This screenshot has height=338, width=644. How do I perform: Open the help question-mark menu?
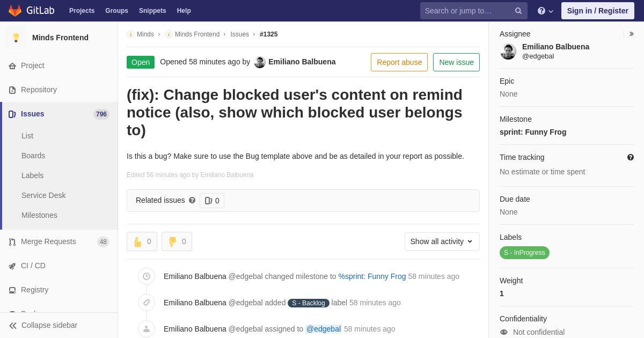click(x=545, y=11)
